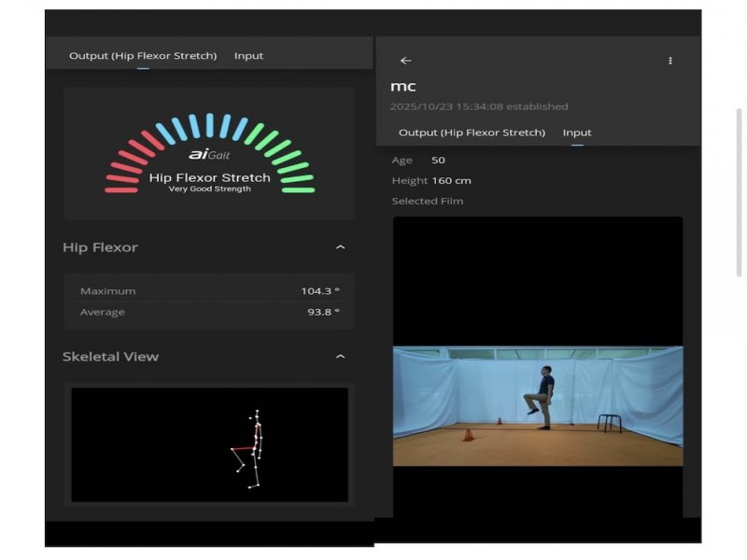Click the back arrow above mc title

click(405, 61)
